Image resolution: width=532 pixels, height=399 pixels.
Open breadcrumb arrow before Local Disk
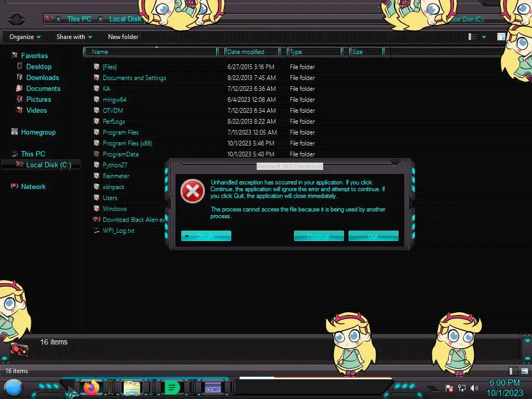click(100, 19)
